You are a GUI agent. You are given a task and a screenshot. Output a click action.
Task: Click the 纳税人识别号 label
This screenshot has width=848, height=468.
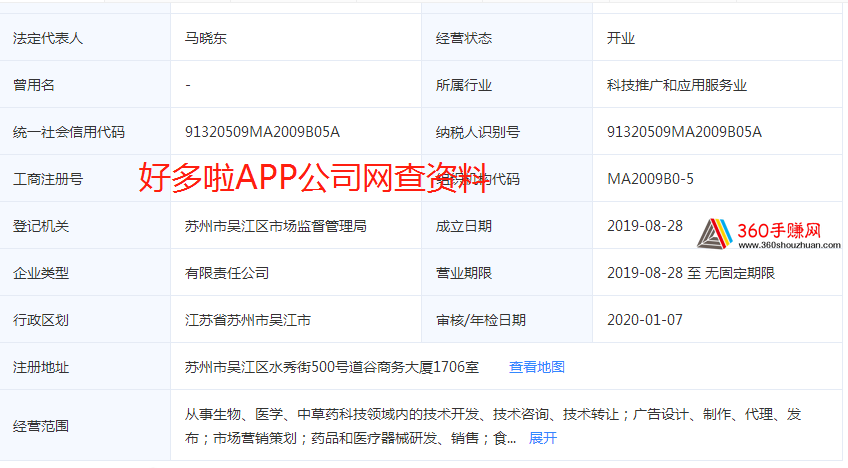[478, 132]
